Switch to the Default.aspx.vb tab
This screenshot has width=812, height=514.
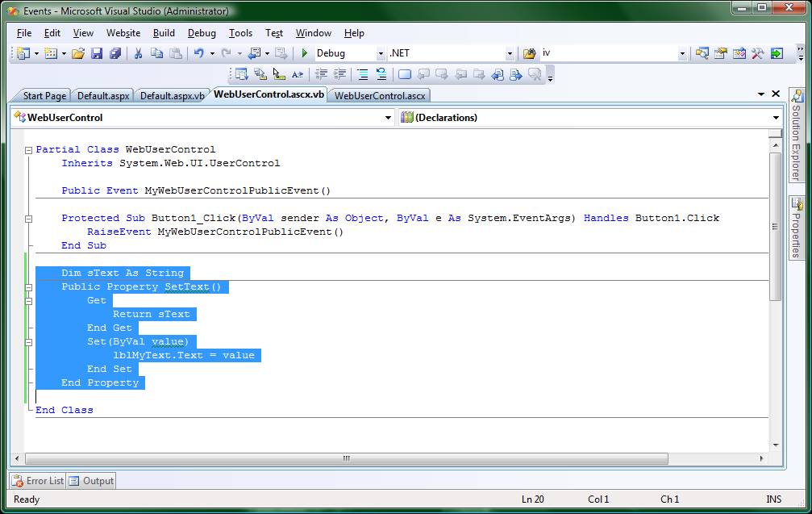(172, 96)
